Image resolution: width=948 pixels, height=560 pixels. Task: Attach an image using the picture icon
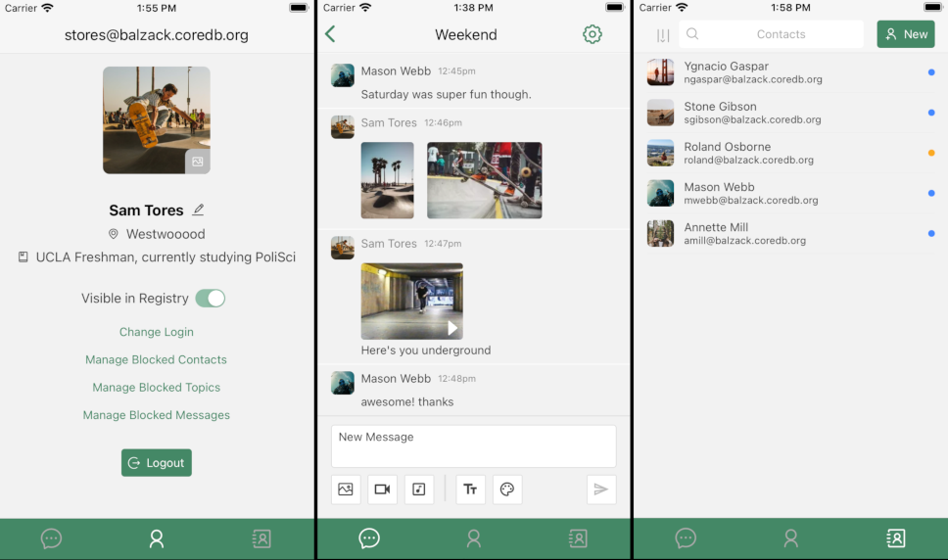pyautogui.click(x=346, y=490)
